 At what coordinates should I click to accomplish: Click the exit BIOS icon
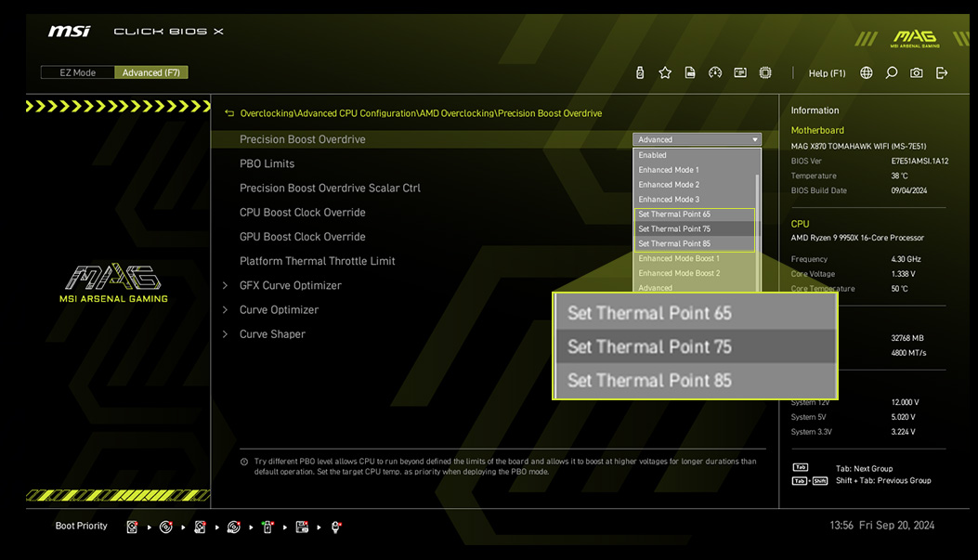click(x=942, y=72)
